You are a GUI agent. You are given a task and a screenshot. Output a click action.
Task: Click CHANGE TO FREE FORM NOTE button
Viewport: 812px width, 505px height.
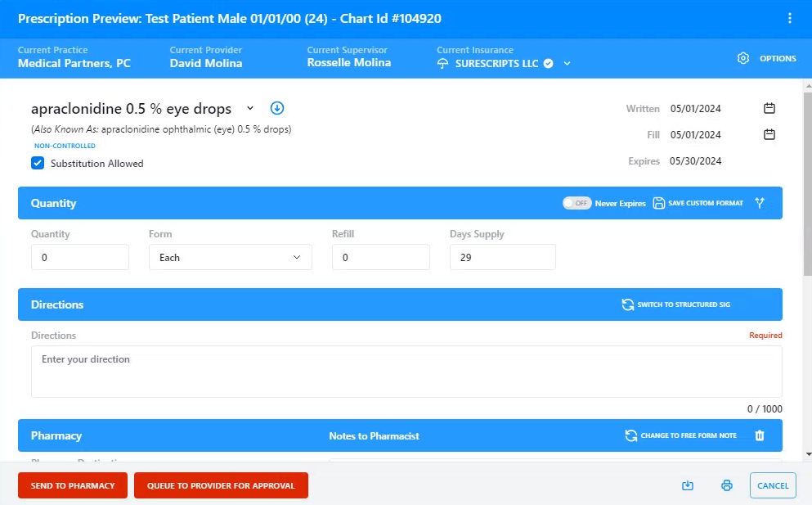pos(681,435)
